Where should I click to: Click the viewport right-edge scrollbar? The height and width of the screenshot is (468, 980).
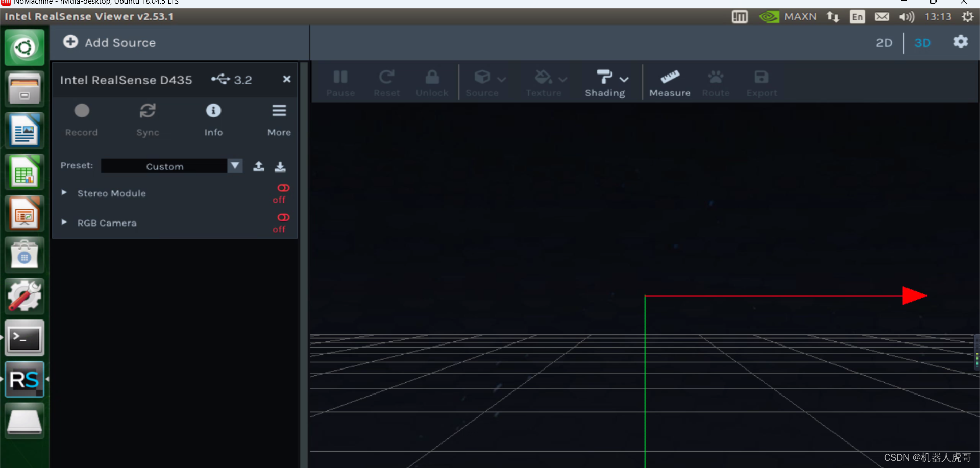coord(977,351)
